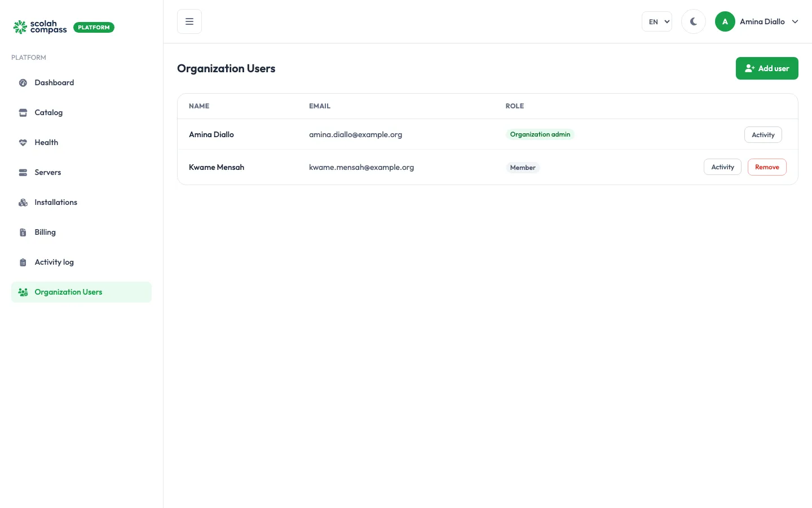The height and width of the screenshot is (508, 812).
Task: Open the Health menu label
Action: click(46, 143)
